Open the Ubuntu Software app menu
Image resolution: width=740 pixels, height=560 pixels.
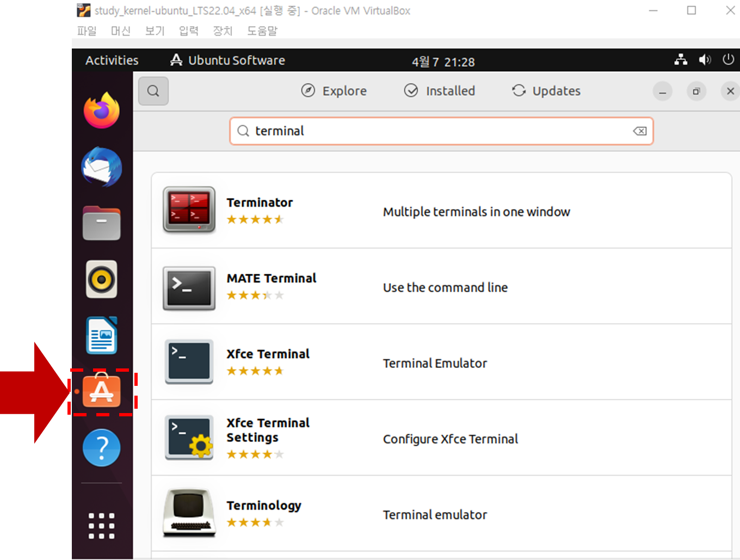point(227,60)
